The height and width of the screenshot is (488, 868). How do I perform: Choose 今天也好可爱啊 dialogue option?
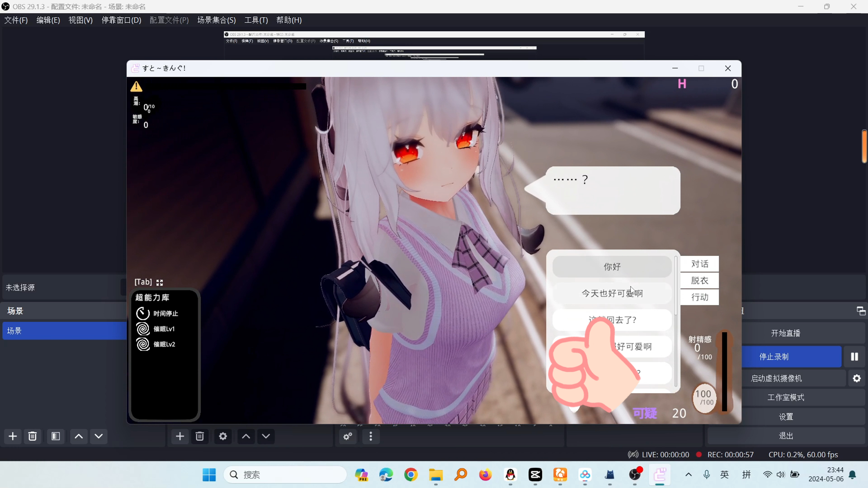612,293
